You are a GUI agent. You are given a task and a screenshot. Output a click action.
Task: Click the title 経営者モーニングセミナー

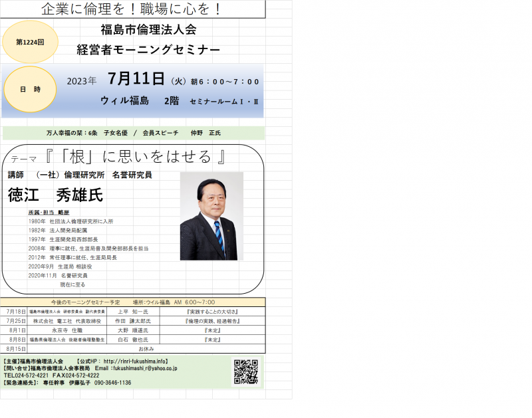pyautogui.click(x=148, y=50)
